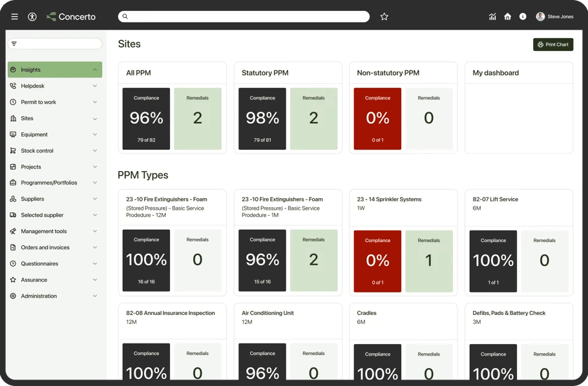Viewport: 588px width, 386px height.
Task: Select the Helpdesk sidebar icon
Action: [14, 85]
